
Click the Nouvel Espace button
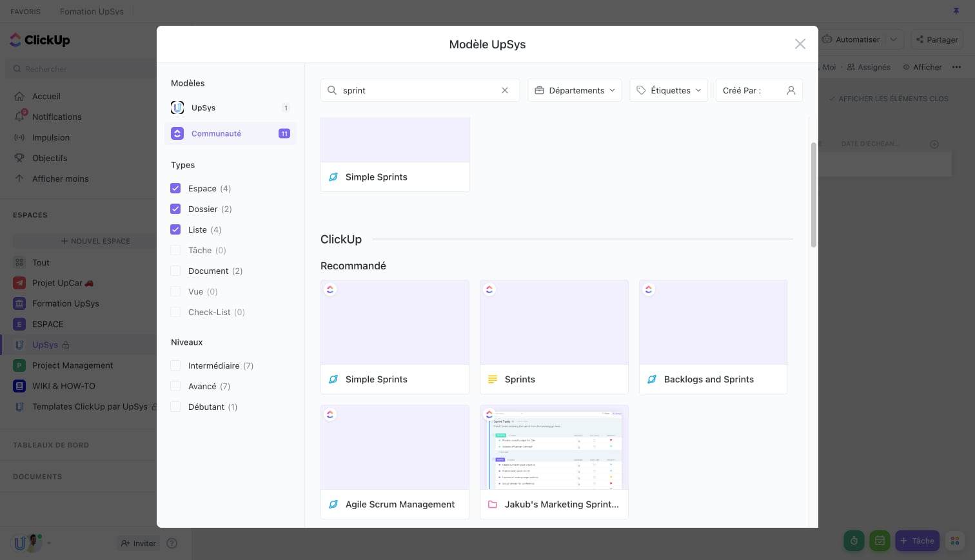pyautogui.click(x=95, y=241)
